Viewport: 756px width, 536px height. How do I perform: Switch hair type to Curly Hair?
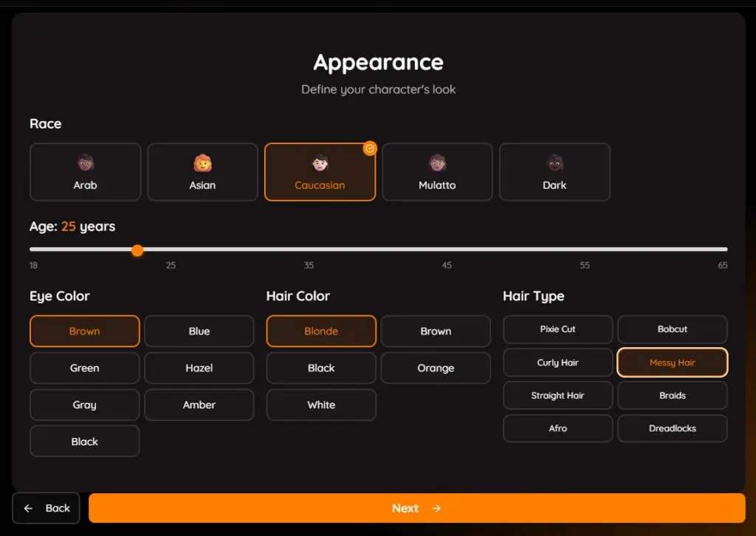[557, 363]
